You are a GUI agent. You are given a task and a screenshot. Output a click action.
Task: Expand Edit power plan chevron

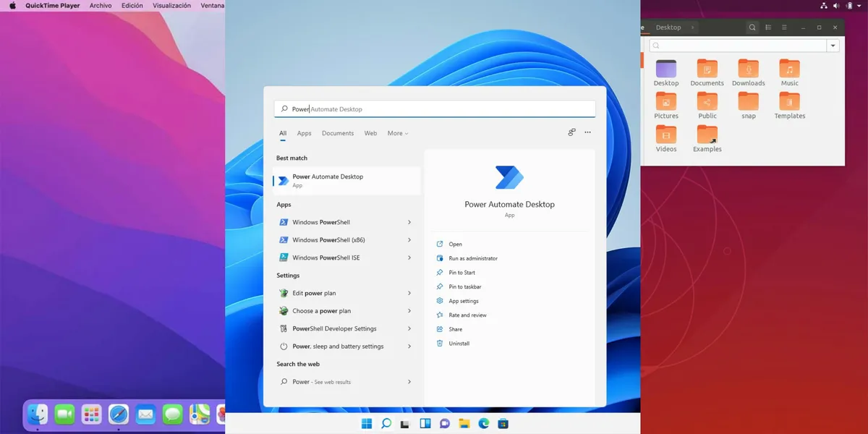tap(409, 293)
